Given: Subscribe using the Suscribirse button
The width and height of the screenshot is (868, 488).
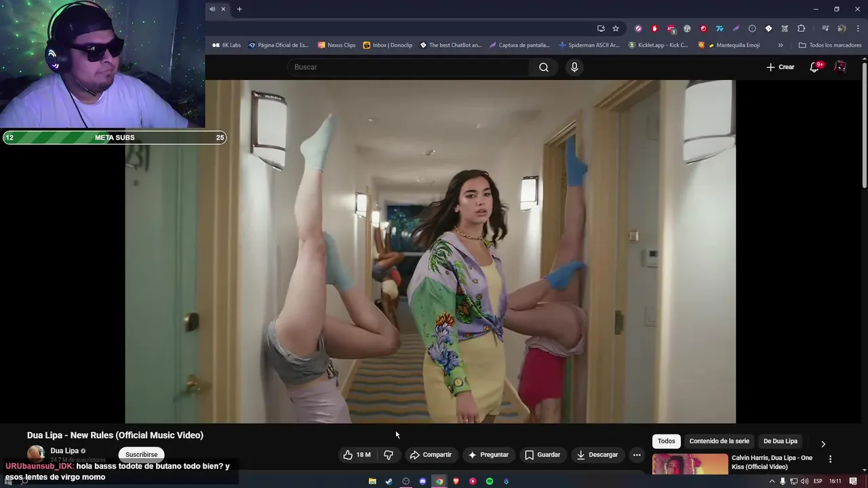Looking at the screenshot, I should [x=141, y=455].
